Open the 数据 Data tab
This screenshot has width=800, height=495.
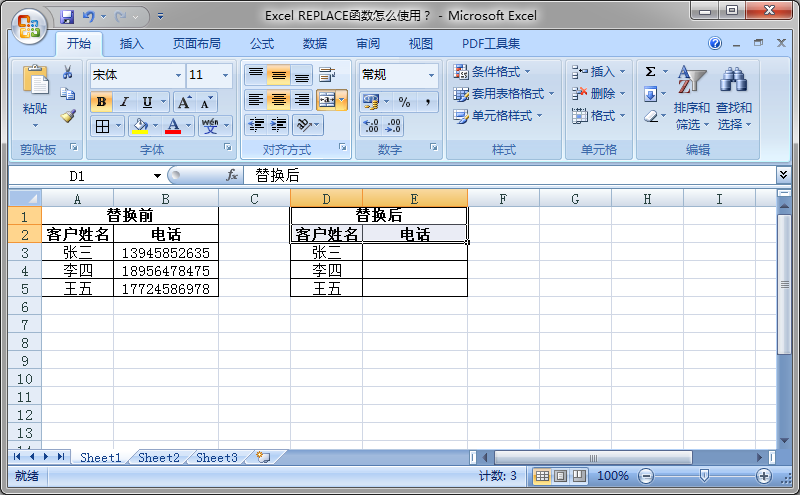pyautogui.click(x=315, y=44)
